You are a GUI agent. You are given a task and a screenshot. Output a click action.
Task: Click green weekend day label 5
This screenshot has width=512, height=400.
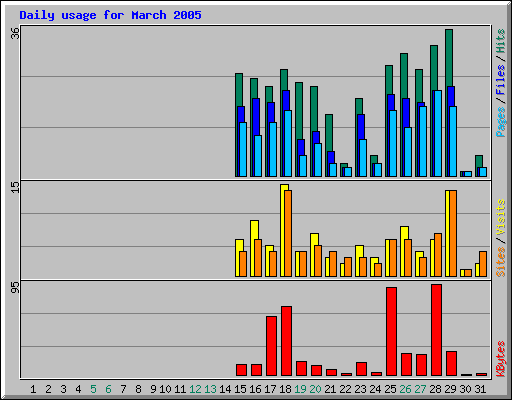coord(93,389)
